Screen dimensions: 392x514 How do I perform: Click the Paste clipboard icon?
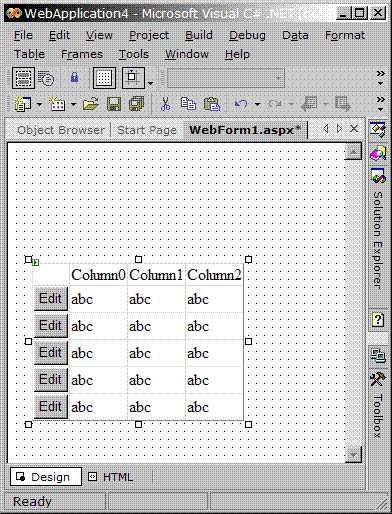[212, 104]
